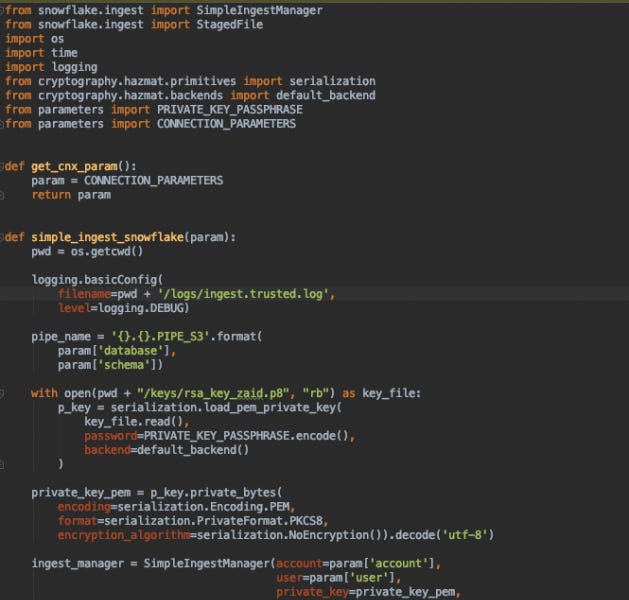Place cursor on 'import os' line

34,39
